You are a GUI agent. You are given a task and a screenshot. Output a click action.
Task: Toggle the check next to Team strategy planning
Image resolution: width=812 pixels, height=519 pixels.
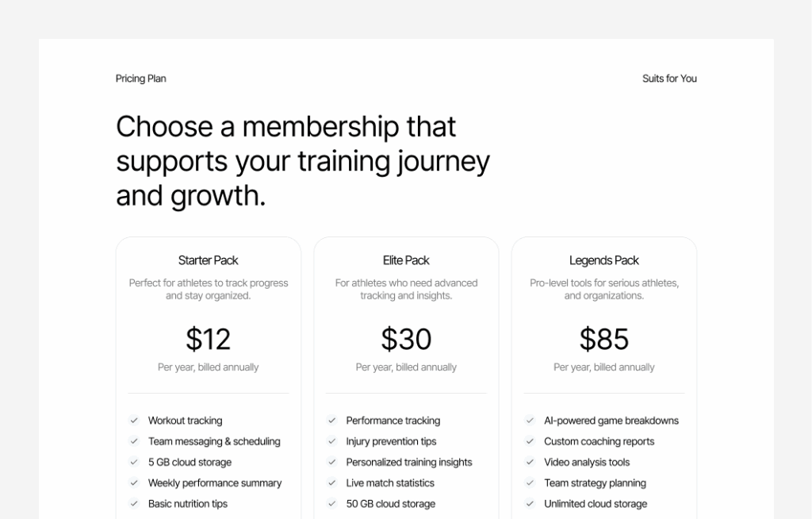(530, 482)
